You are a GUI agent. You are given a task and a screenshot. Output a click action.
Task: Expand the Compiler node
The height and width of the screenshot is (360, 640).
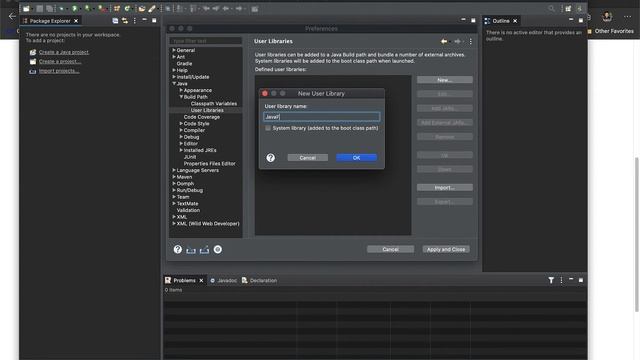[x=181, y=130]
